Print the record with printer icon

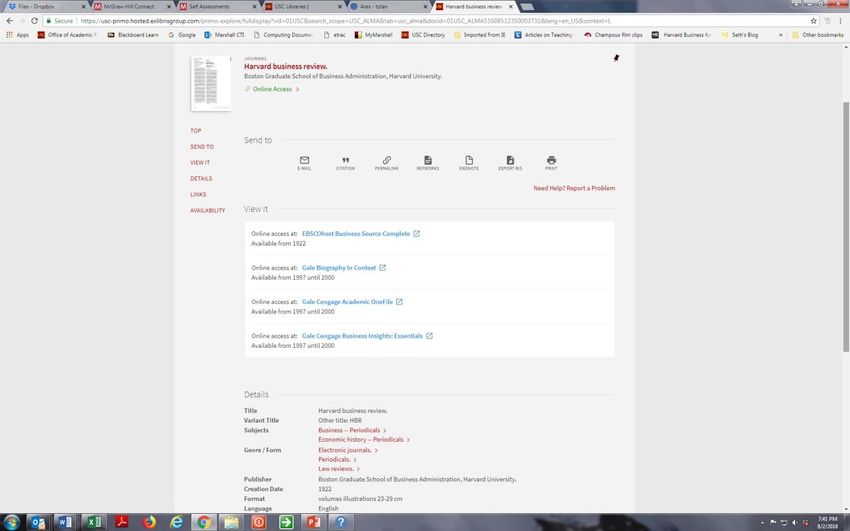[x=551, y=160]
